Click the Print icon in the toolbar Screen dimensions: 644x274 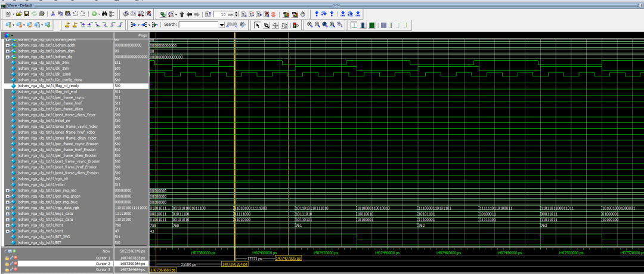click(42, 13)
